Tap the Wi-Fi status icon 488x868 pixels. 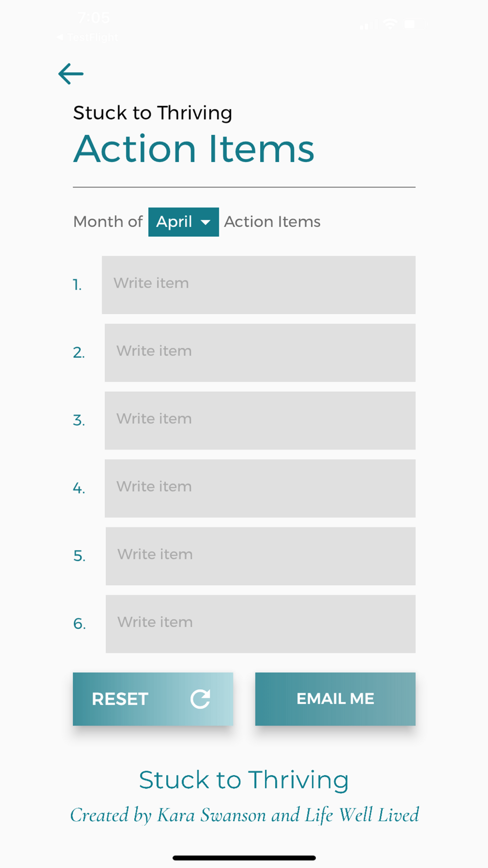coord(390,23)
